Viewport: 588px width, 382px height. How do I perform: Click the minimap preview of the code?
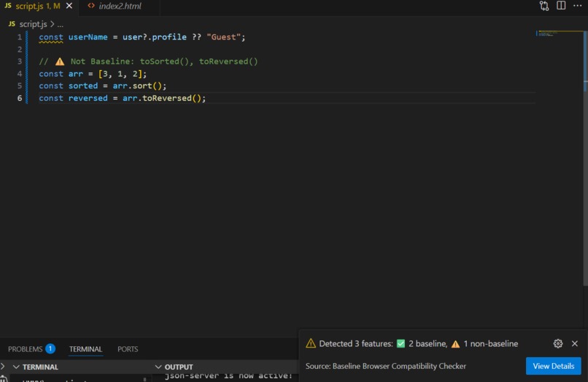point(546,34)
